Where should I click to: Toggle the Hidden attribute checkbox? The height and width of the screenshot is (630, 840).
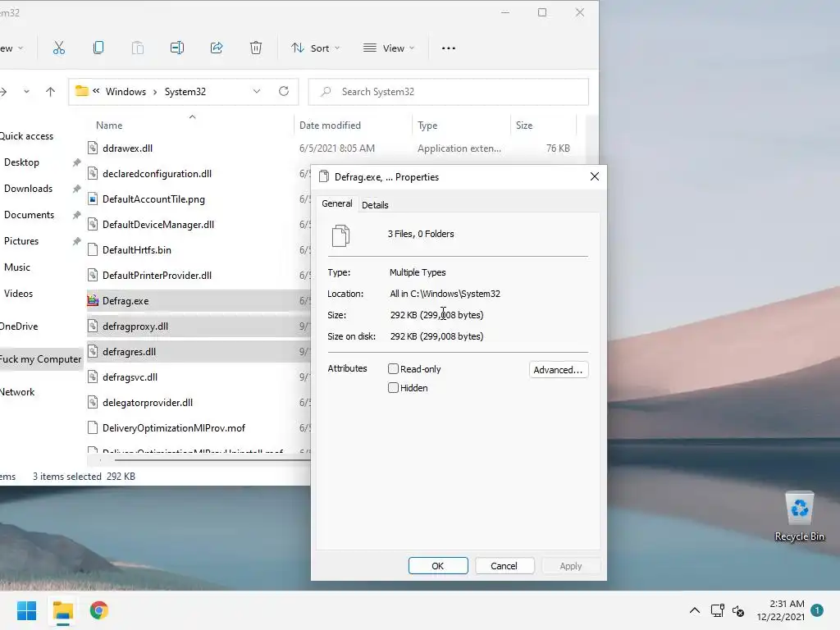coord(393,388)
